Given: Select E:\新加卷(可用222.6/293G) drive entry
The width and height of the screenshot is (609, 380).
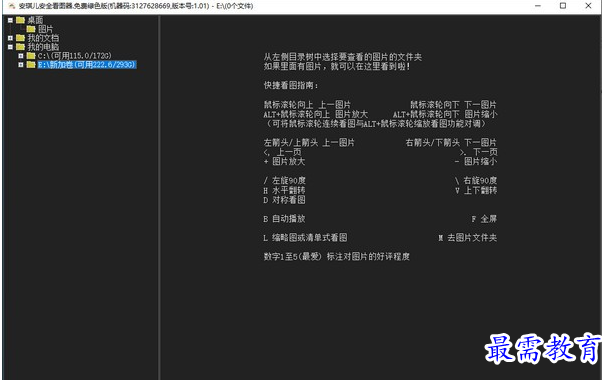Looking at the screenshot, I should pos(87,65).
